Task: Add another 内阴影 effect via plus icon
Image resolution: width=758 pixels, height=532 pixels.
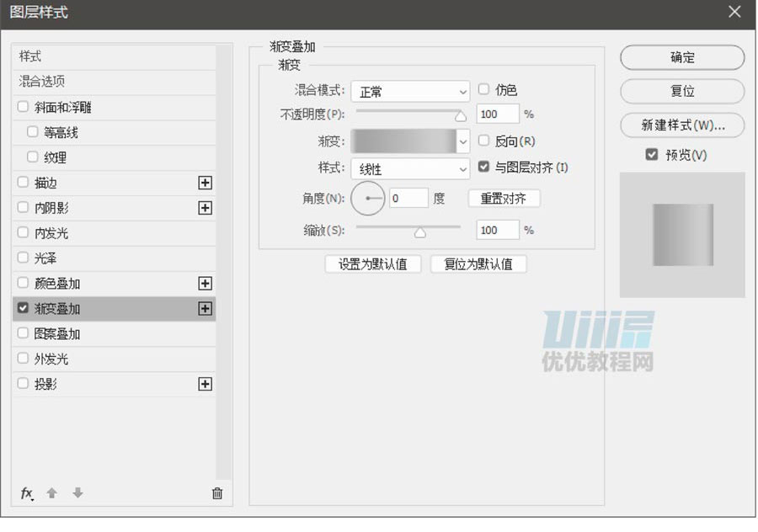Action: [x=205, y=208]
